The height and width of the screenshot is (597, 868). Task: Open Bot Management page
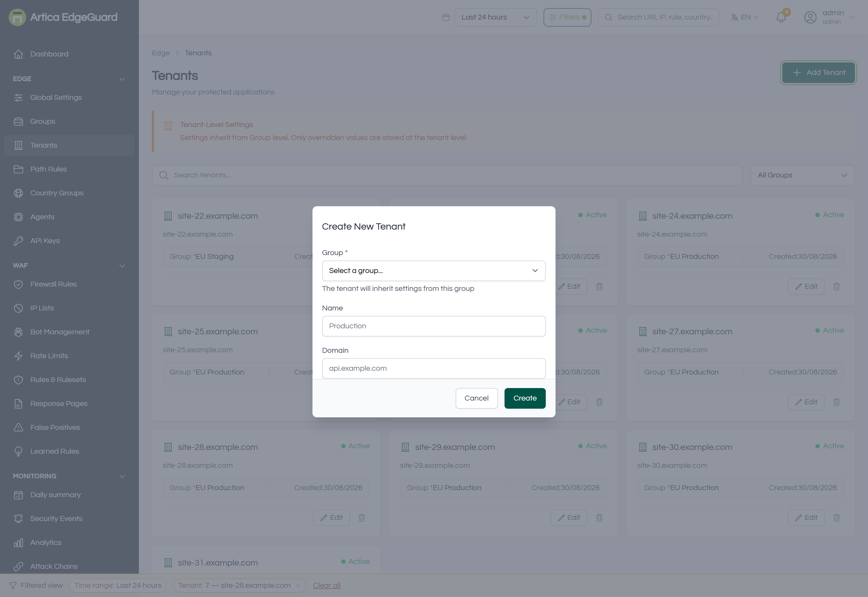click(x=69, y=332)
